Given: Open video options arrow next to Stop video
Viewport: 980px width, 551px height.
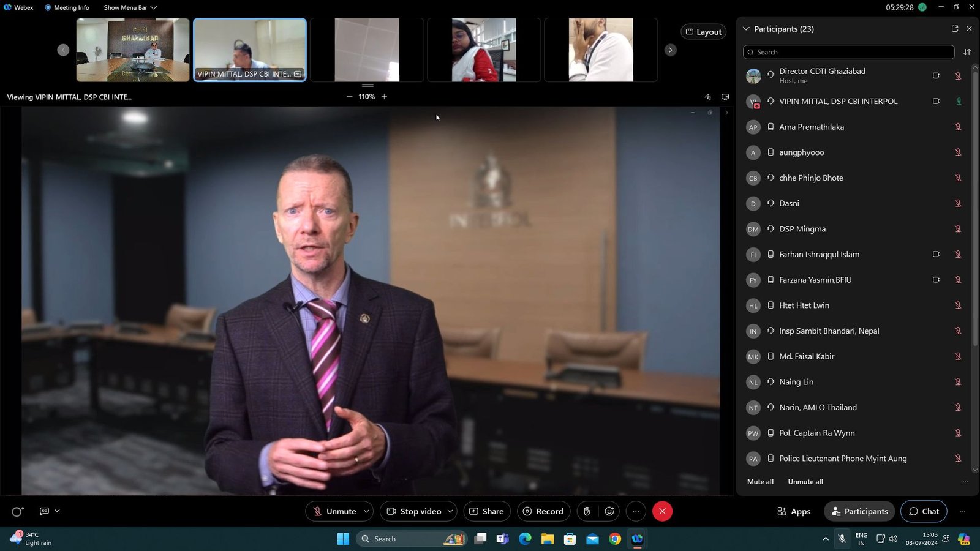Looking at the screenshot, I should 450,511.
